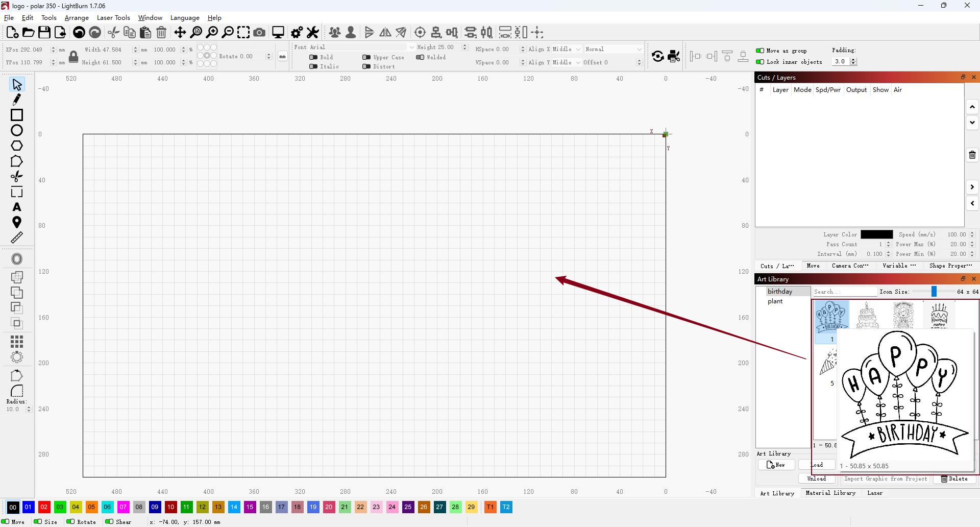Open the Normal style dropdown

613,49
